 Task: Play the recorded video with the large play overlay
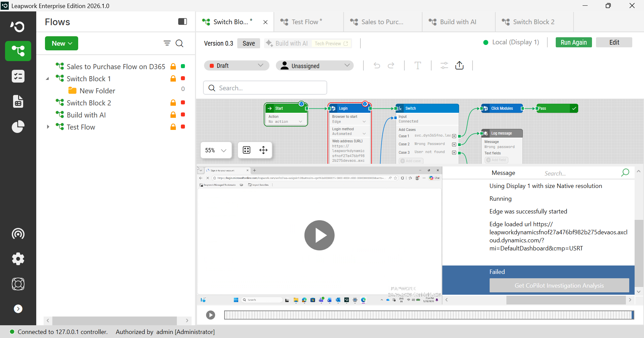pos(319,235)
